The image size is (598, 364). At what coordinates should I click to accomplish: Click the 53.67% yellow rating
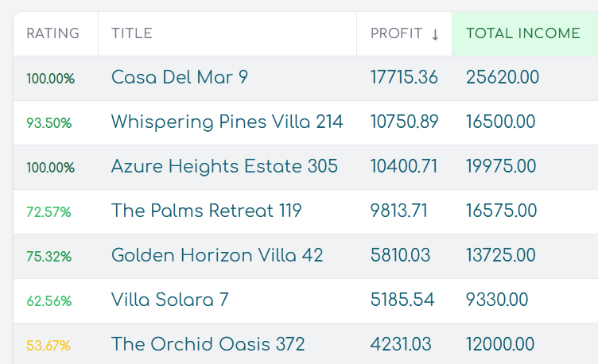[49, 346]
